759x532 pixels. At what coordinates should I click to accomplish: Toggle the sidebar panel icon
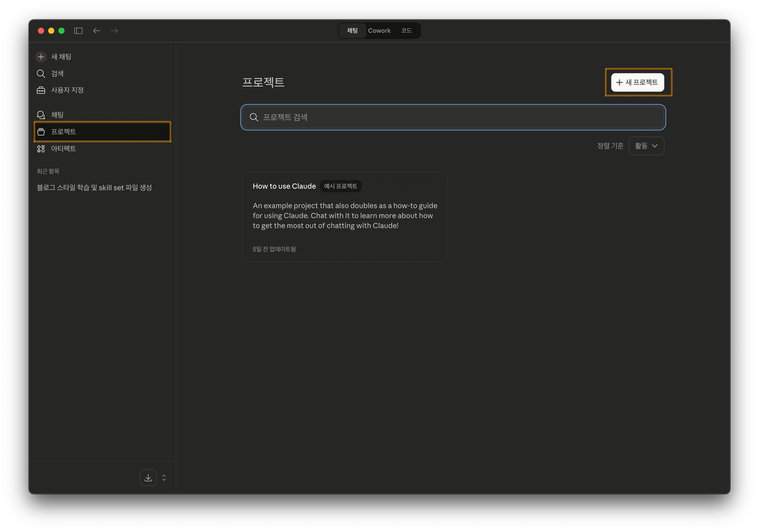(x=78, y=31)
